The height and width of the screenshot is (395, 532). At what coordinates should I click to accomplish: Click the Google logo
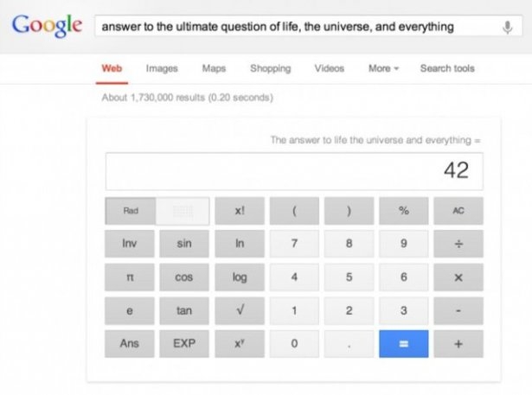[47, 25]
